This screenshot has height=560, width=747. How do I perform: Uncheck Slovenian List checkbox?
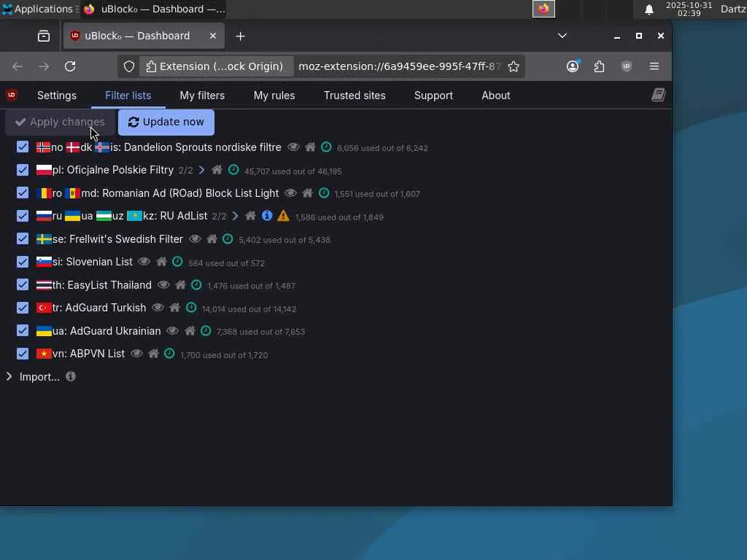[x=23, y=262]
